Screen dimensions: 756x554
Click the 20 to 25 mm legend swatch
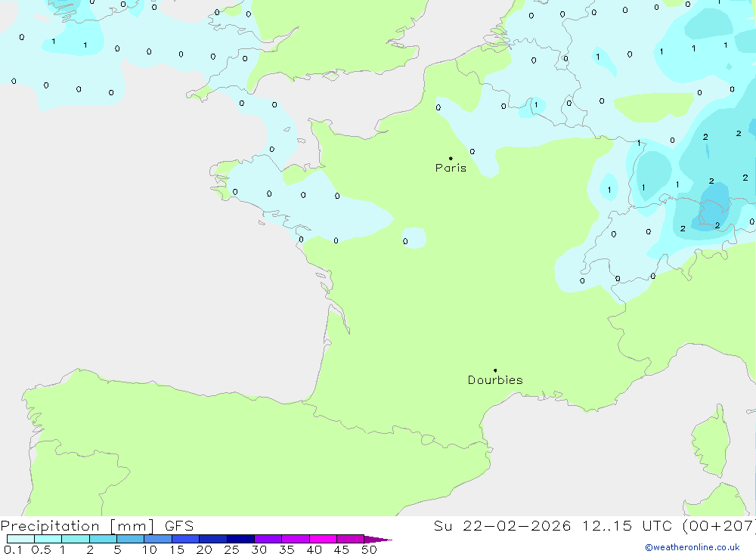pyautogui.click(x=213, y=539)
